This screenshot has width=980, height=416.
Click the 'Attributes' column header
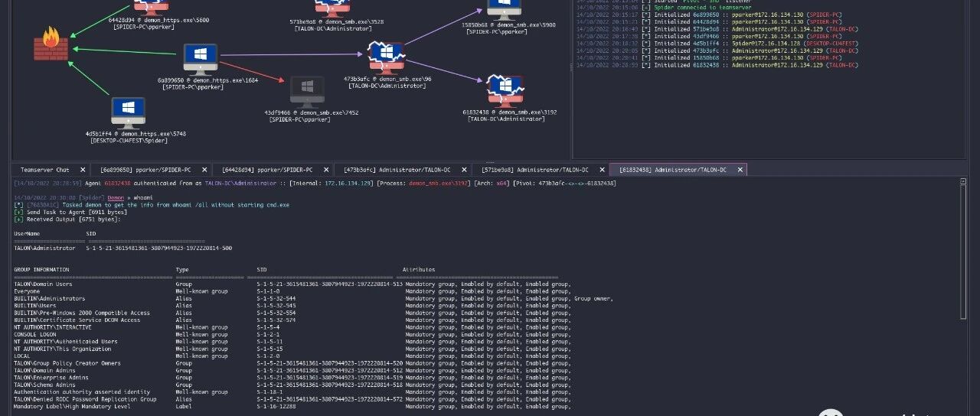pos(419,269)
